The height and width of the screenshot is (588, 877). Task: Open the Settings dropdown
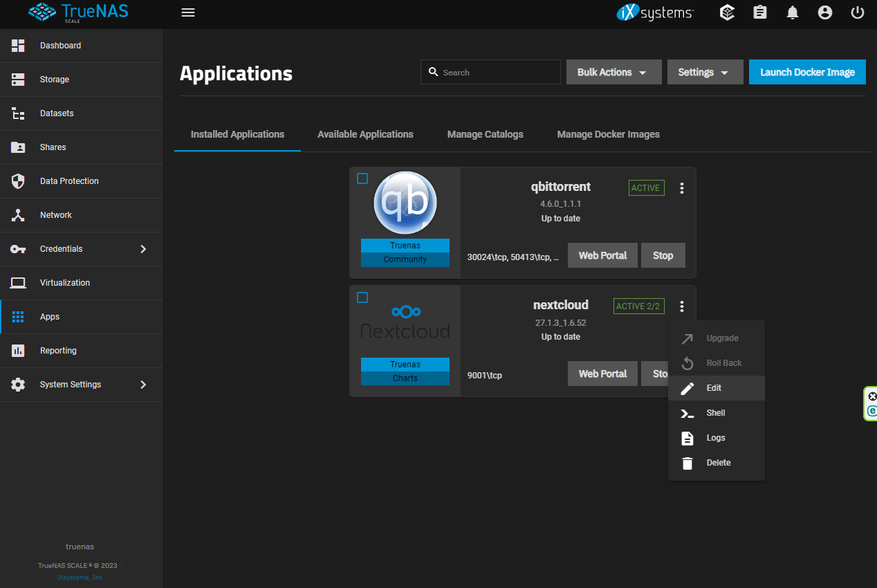point(705,72)
